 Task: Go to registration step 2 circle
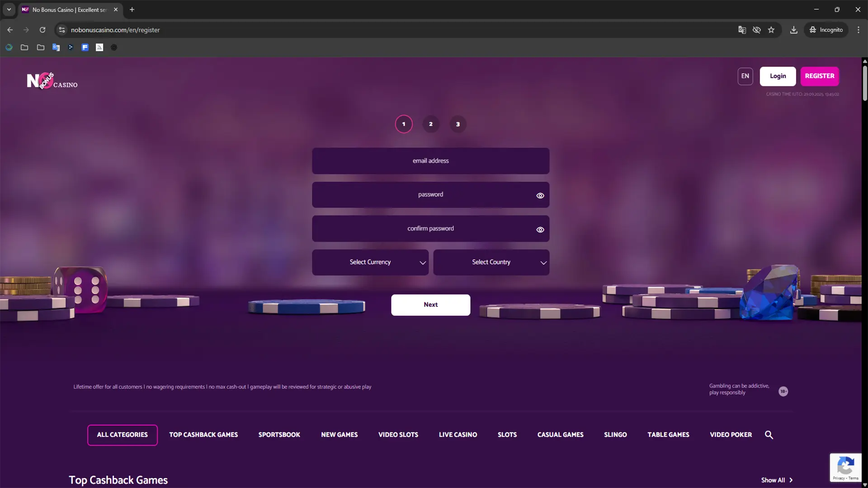point(430,124)
